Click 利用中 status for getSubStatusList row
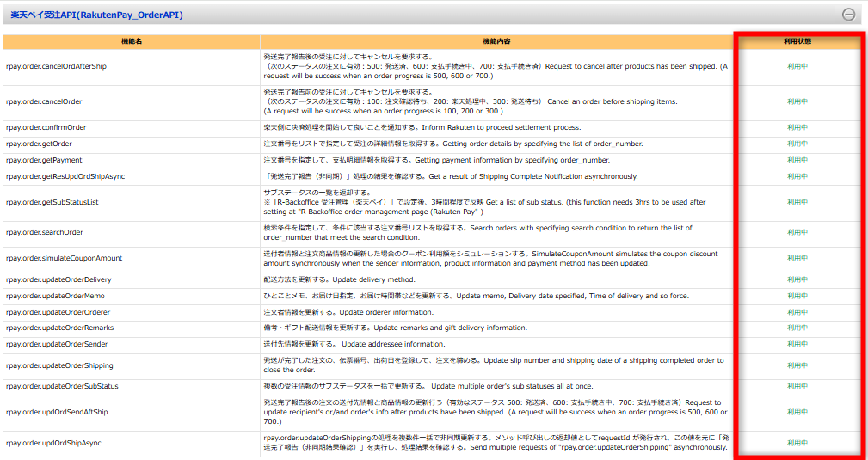 click(797, 202)
